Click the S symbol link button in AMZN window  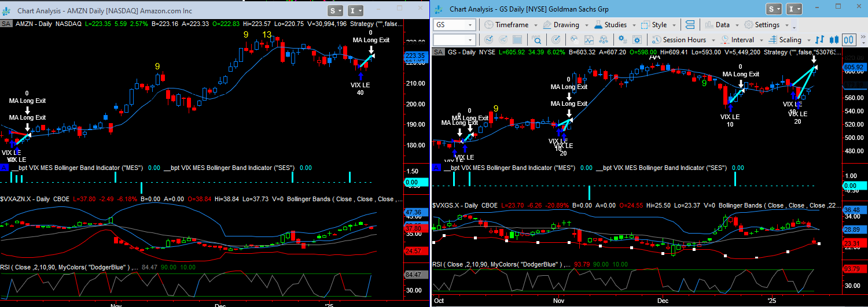pyautogui.click(x=338, y=10)
